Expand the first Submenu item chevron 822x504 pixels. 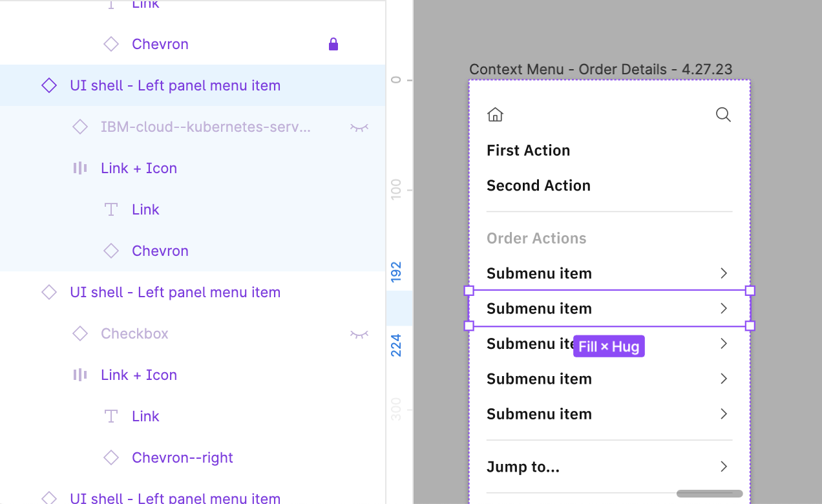(723, 273)
